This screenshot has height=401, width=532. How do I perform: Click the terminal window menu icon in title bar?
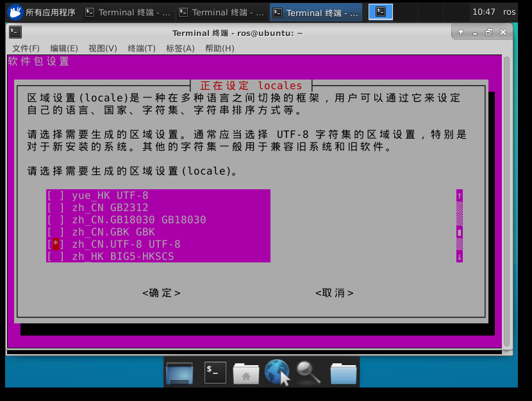point(15,32)
